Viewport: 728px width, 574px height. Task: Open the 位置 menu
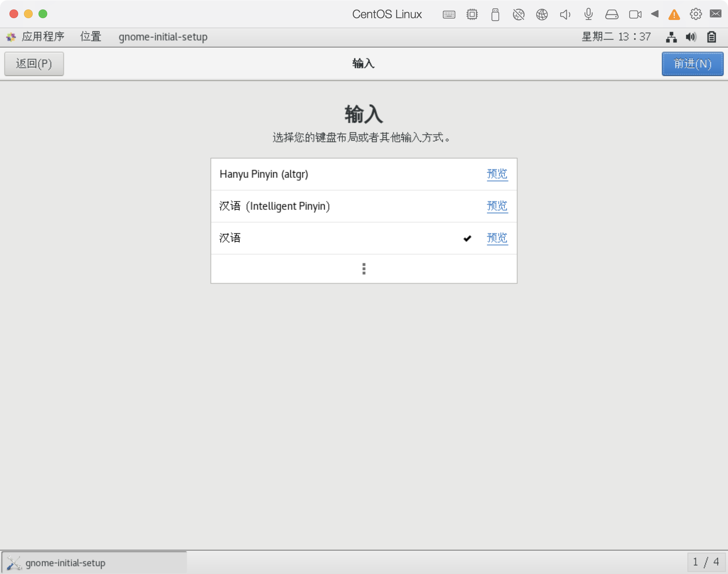point(90,37)
